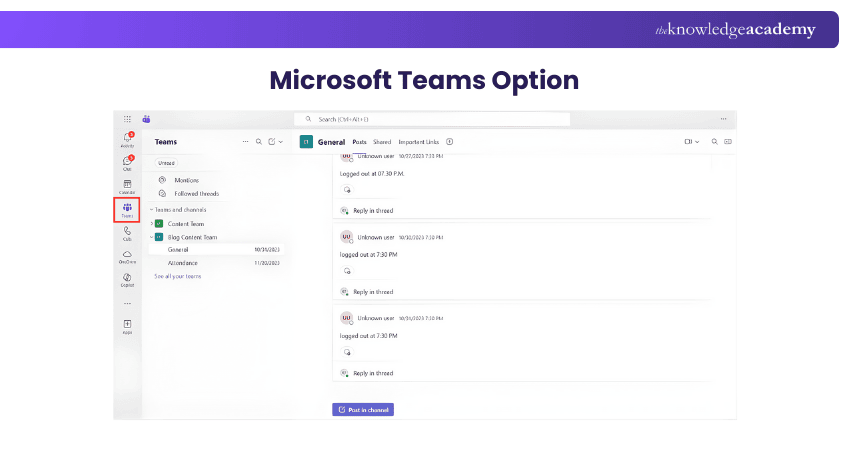Open the meet now dropdown chevron

pyautogui.click(x=697, y=142)
